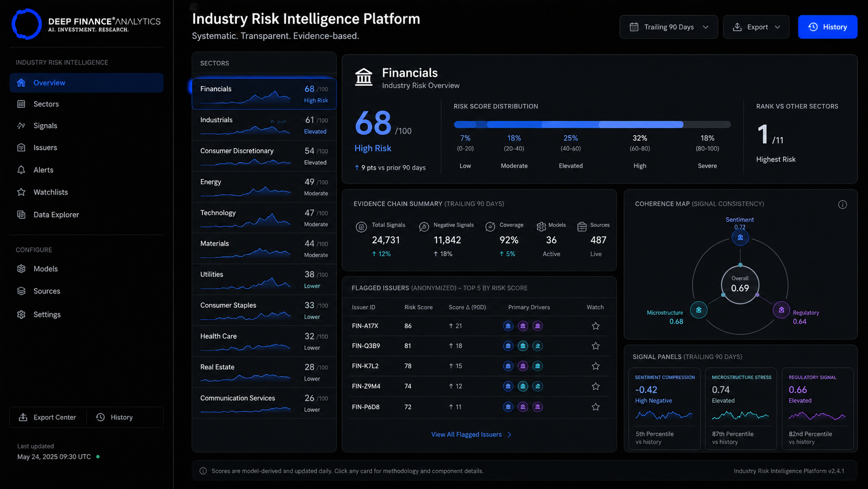Image resolution: width=868 pixels, height=489 pixels.
Task: Star FIN-Q3B9 for watching
Action: click(x=595, y=346)
